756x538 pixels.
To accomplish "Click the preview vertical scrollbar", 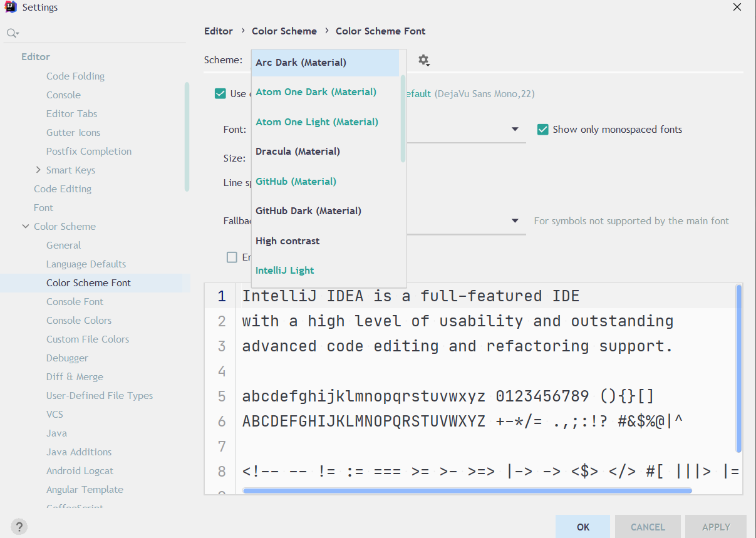I will click(x=739, y=368).
